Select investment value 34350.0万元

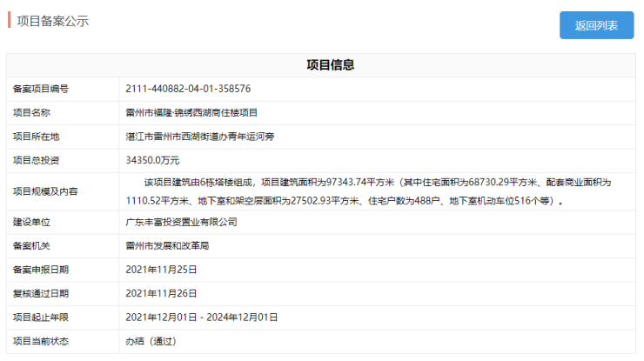[152, 160]
